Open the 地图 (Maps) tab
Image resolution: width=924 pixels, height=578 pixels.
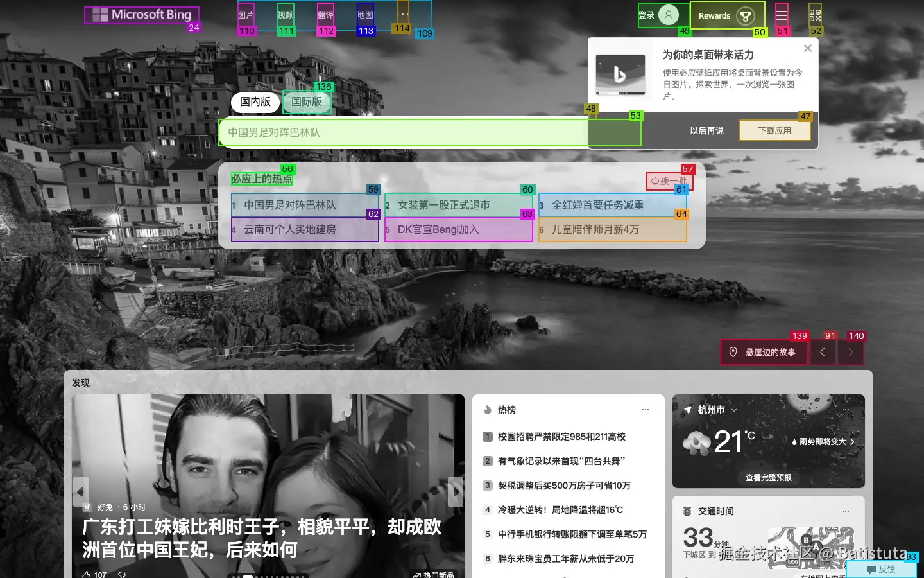coord(365,15)
